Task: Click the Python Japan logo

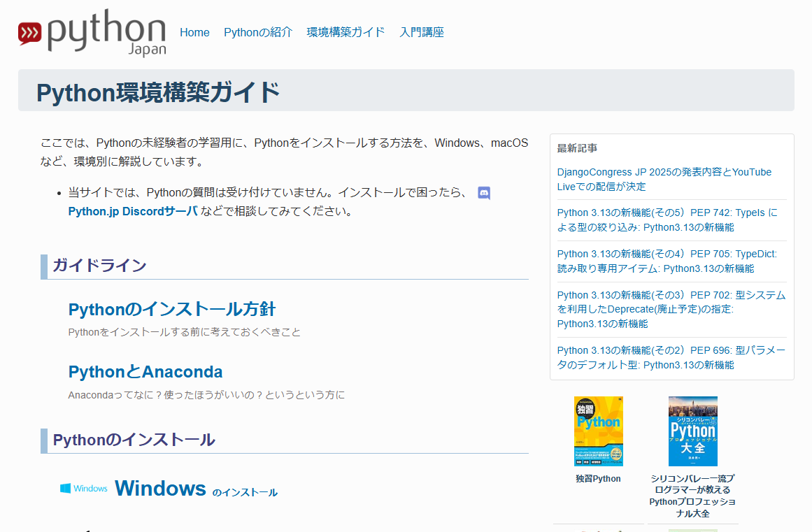Action: [92, 32]
